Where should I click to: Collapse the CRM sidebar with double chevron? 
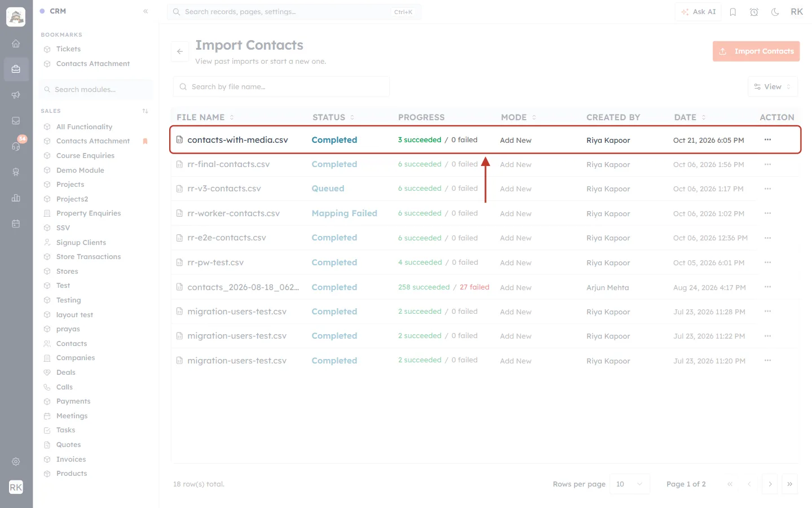[145, 11]
